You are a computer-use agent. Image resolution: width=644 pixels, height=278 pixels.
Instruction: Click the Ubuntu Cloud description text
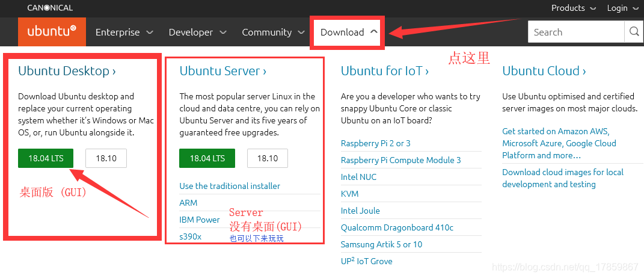coord(569,102)
